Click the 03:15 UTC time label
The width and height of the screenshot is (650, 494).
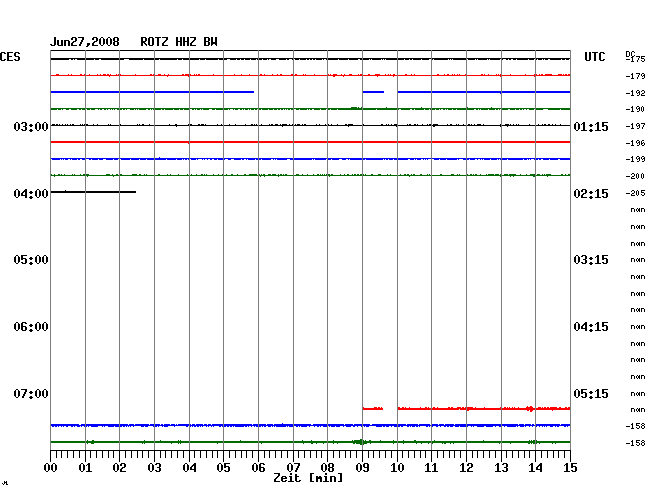click(x=591, y=260)
